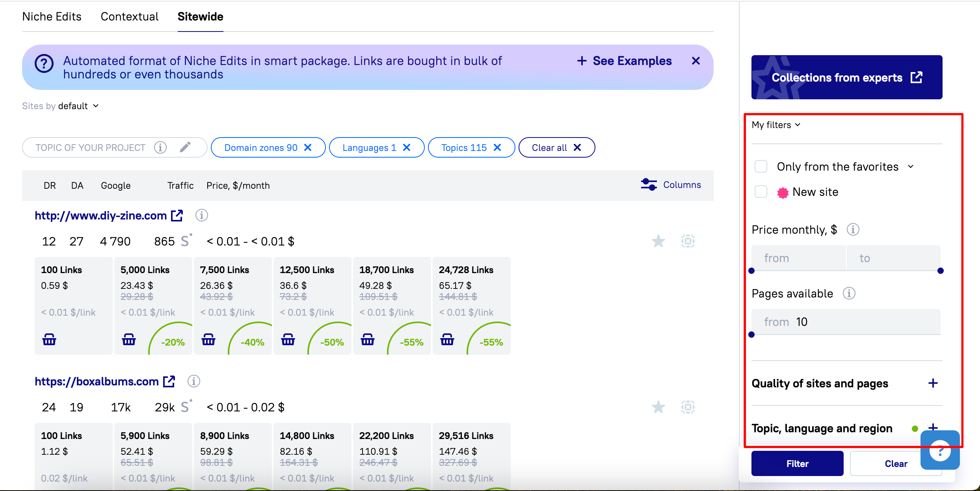Remove Topics 115 filter chip
Screen dimensions: 980x491
point(497,147)
